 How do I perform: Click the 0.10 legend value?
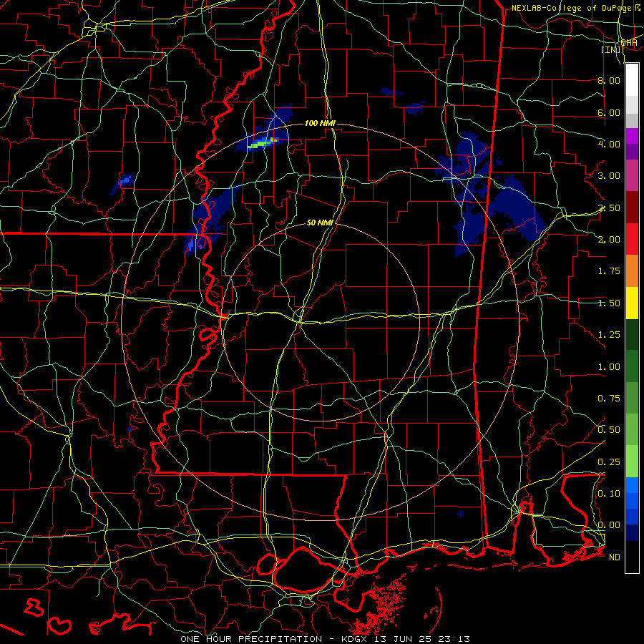[x=609, y=494]
